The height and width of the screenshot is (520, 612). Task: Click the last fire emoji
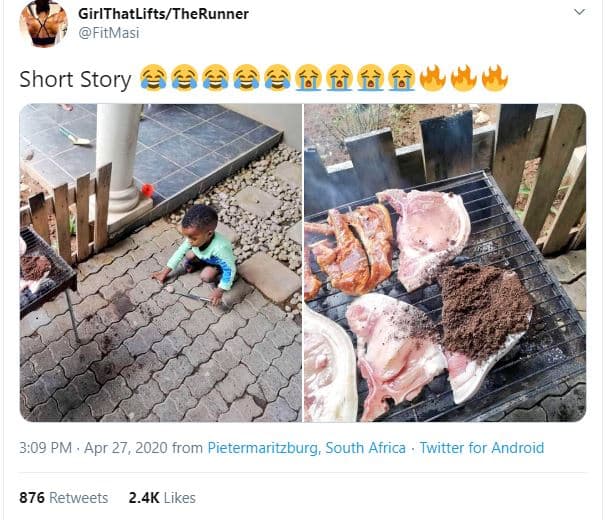[x=495, y=78]
